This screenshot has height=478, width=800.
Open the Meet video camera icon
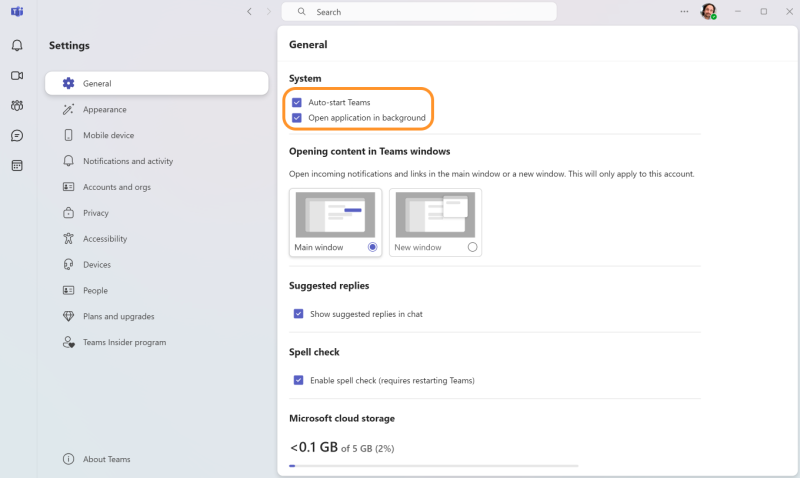point(17,76)
